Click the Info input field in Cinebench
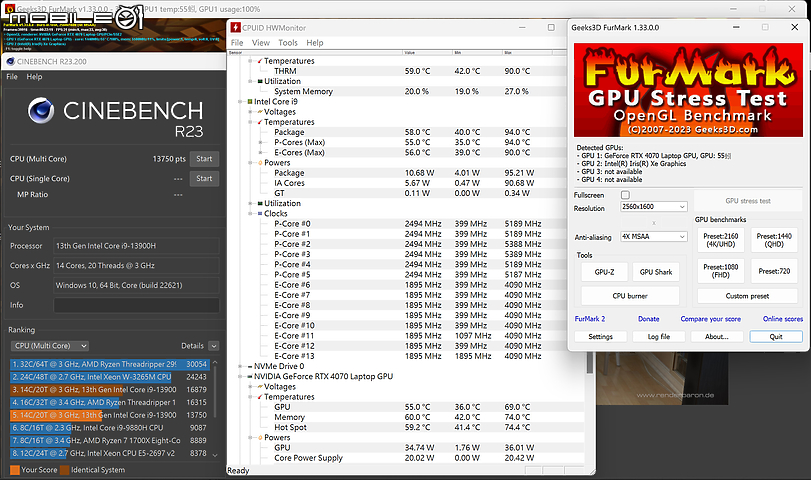This screenshot has height=480, width=811. [x=137, y=305]
